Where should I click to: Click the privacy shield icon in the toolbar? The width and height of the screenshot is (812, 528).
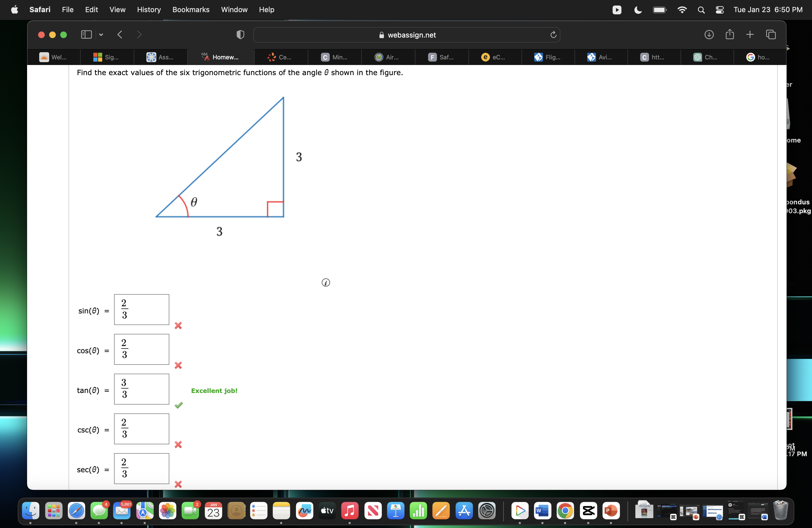click(240, 35)
